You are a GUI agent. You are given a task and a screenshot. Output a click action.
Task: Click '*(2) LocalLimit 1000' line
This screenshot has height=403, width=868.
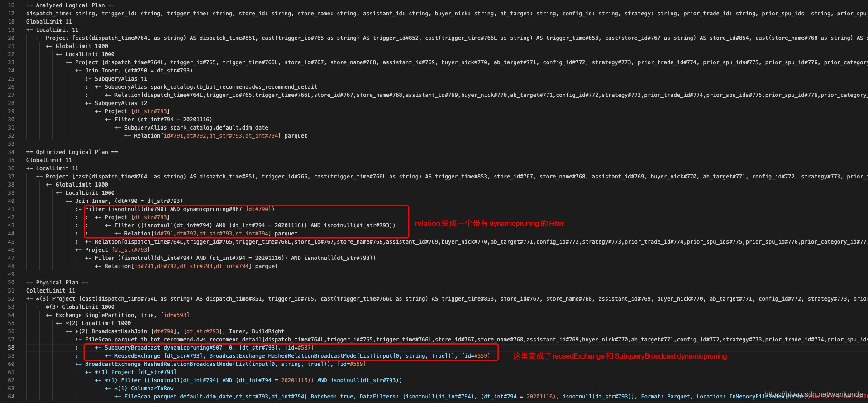(98, 323)
